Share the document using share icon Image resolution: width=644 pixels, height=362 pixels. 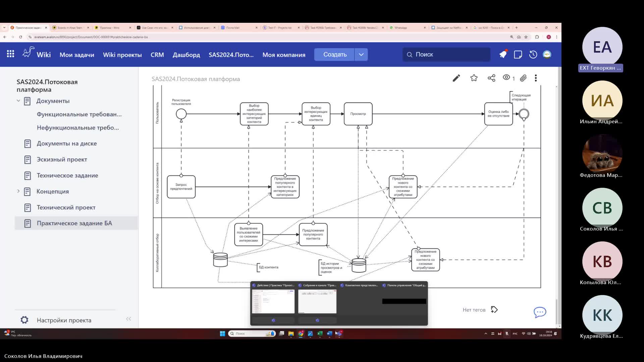491,78
